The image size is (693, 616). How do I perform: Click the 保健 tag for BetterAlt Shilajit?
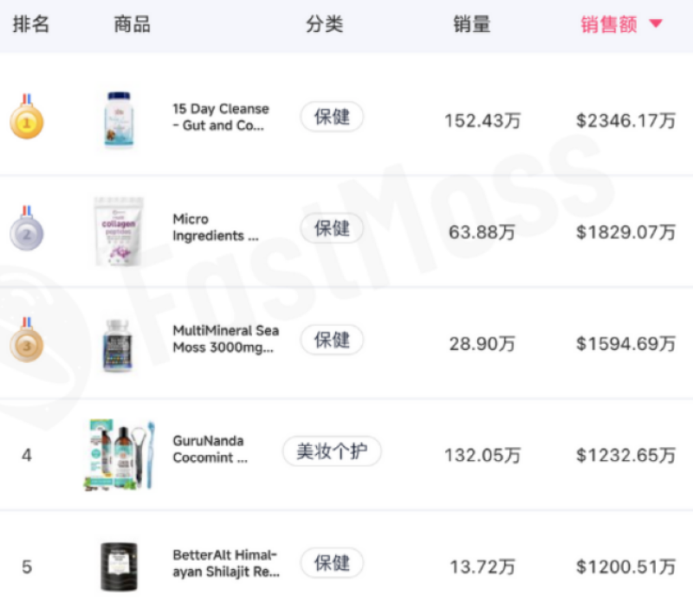332,563
